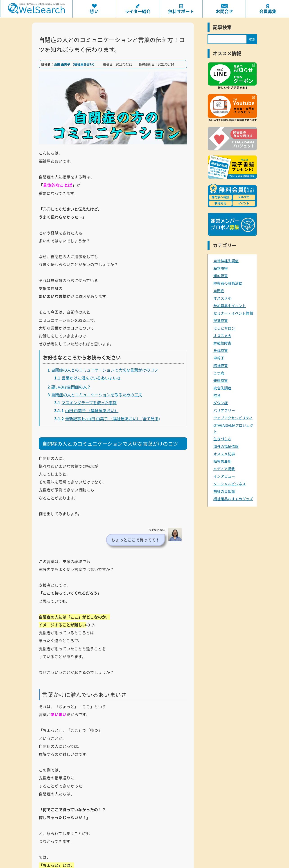Open category 福祉用品おすすめグッズ
Viewport: 289px width, 868px height.
(233, 499)
